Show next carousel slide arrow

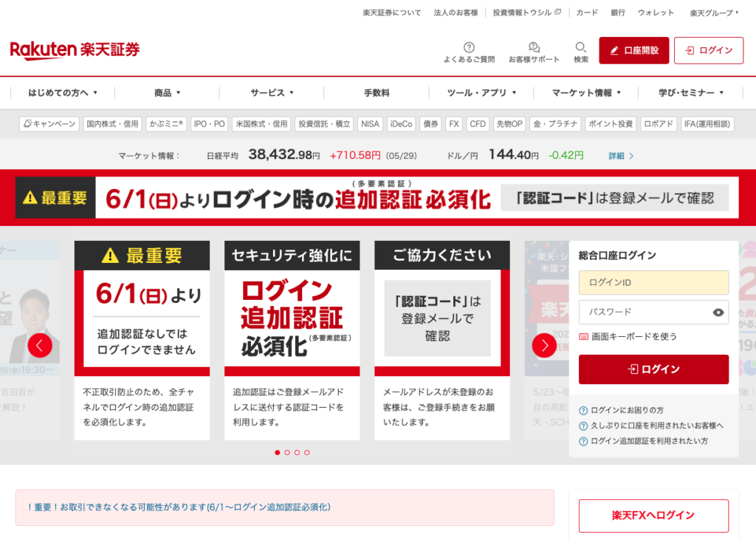point(544,346)
